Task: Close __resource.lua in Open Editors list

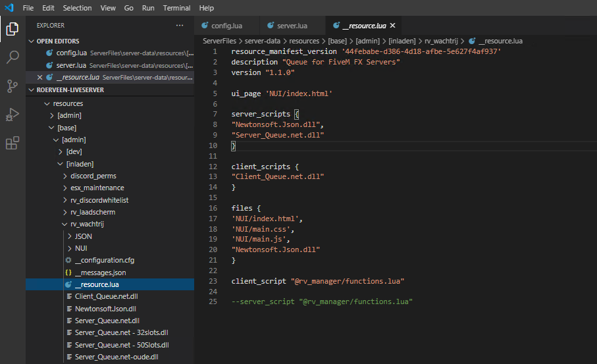Action: [x=40, y=77]
